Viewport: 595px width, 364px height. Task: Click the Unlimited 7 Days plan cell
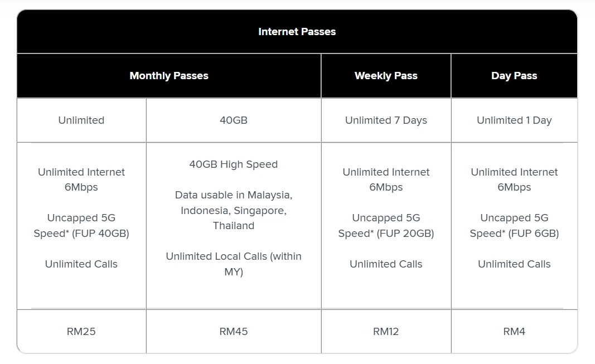pos(386,120)
